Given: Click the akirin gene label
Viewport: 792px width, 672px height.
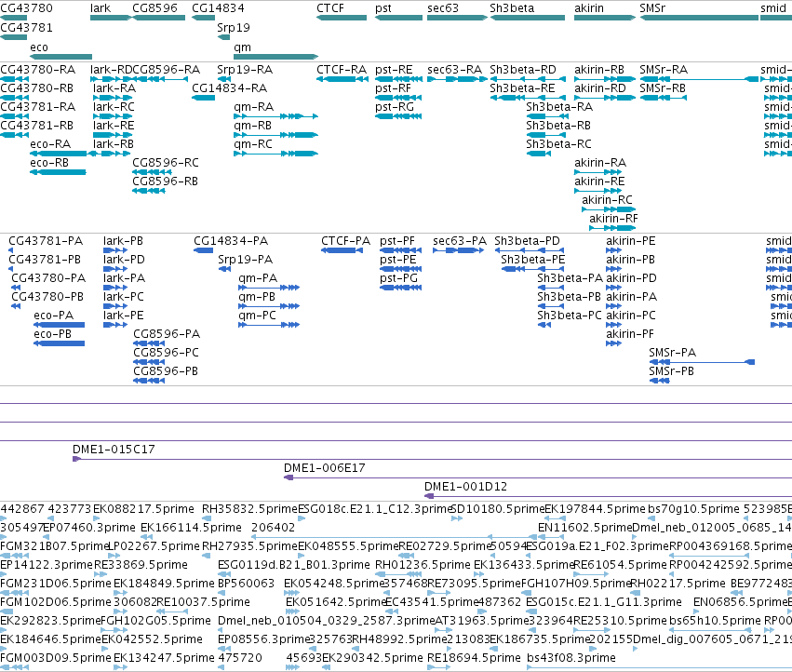Looking at the screenshot, I should [589, 8].
